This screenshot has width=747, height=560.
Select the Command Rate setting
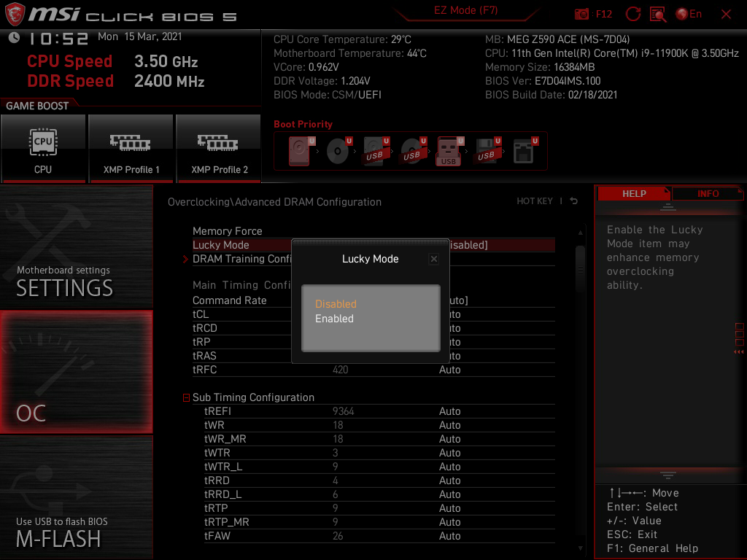coord(230,300)
